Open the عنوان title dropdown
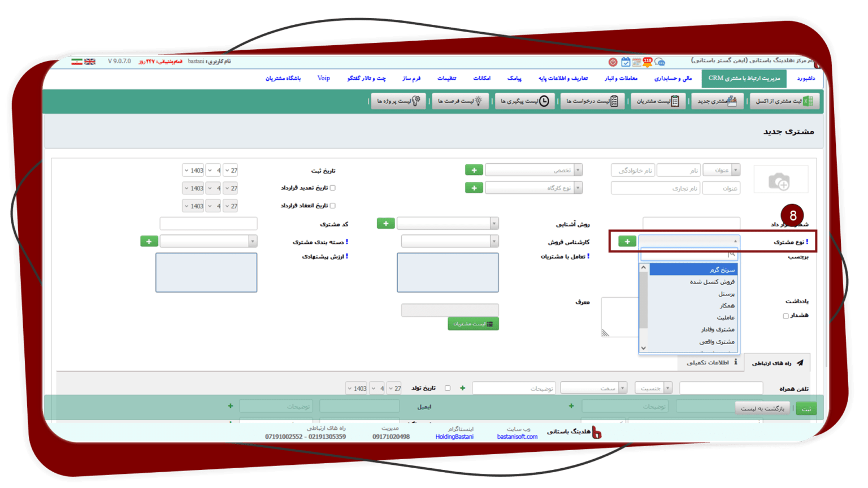Viewport: 868px width, 488px height. 721,170
